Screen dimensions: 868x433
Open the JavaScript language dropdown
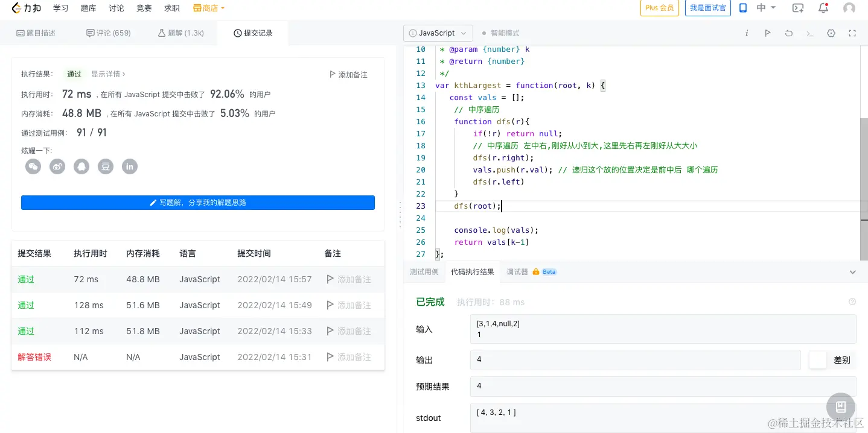[438, 33]
